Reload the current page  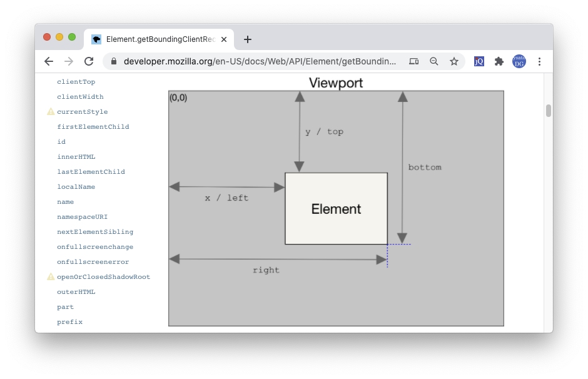tap(89, 61)
